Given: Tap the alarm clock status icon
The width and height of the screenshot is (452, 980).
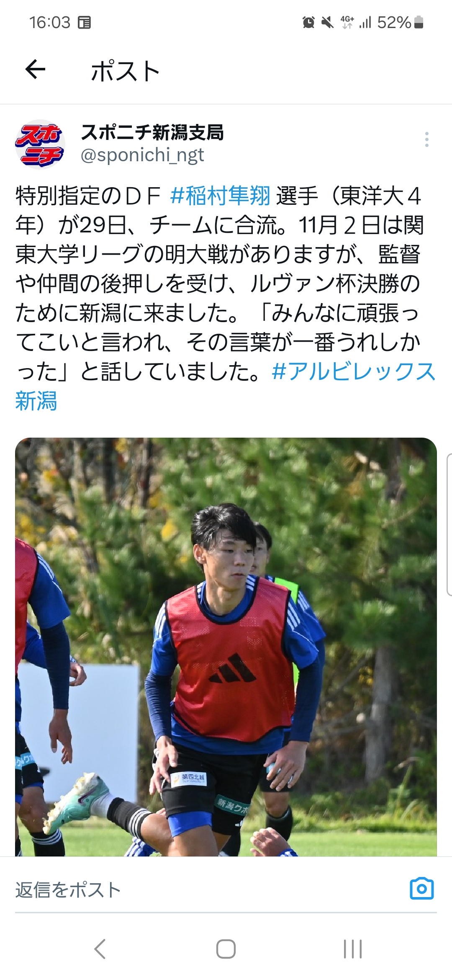Looking at the screenshot, I should 308,23.
